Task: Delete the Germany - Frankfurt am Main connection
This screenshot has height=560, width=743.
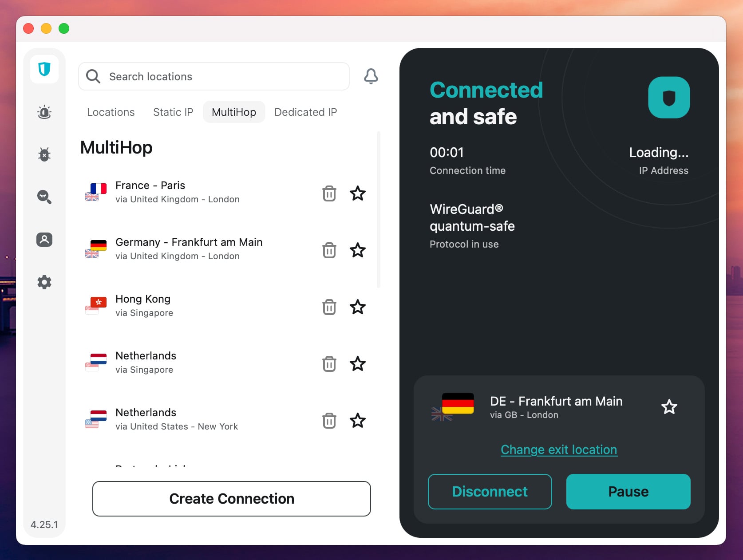Action: coord(329,250)
